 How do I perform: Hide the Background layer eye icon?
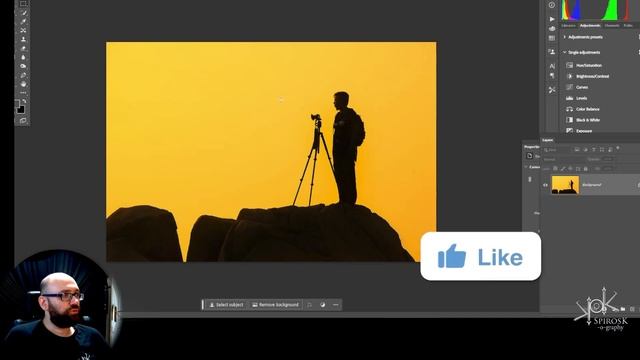[545, 185]
